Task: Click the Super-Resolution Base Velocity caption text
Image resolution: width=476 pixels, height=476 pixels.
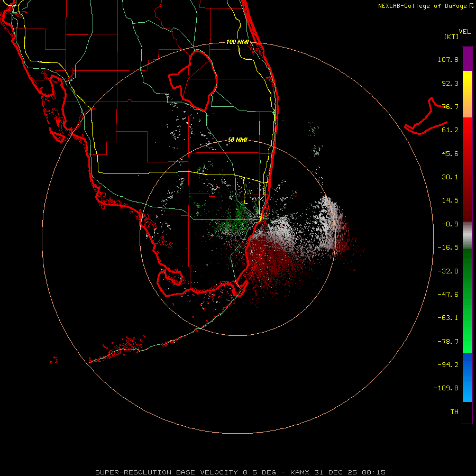Action: pos(240,472)
